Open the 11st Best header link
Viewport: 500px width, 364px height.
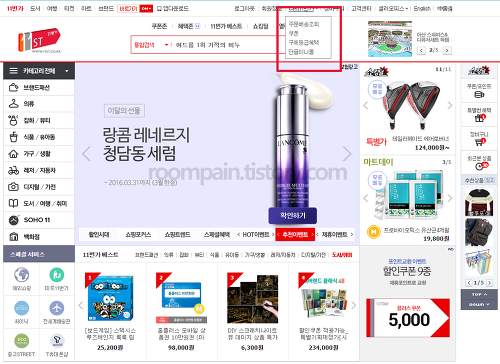pos(226,26)
